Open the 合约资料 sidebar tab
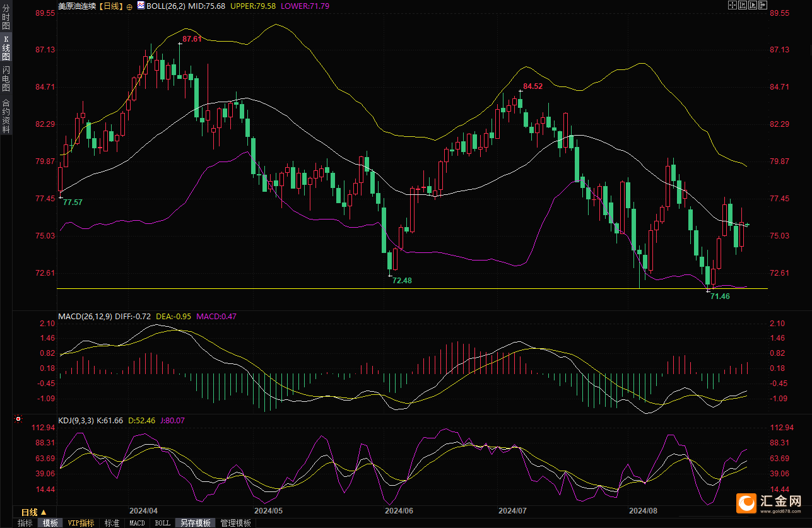 point(6,115)
